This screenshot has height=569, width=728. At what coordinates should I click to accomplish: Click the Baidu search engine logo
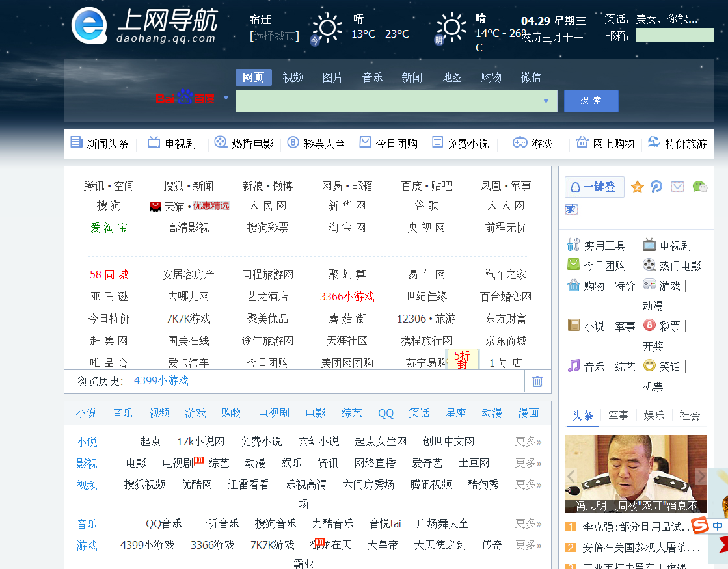pyautogui.click(x=185, y=98)
